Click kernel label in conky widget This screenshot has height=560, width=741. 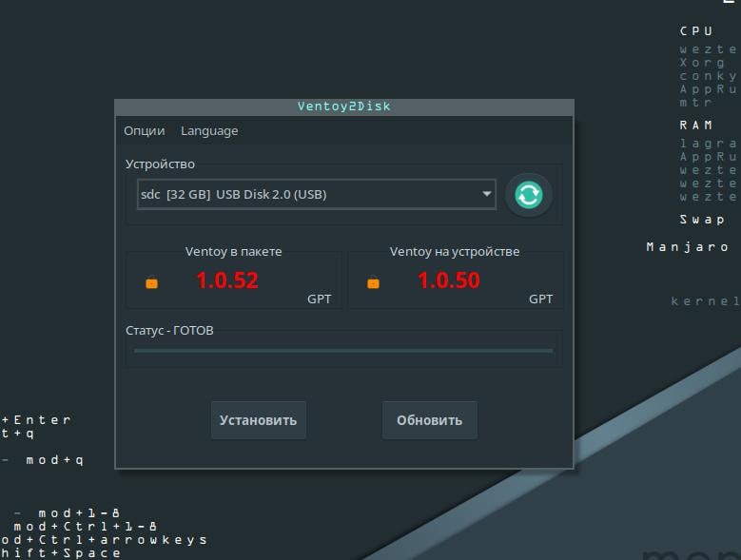(705, 301)
